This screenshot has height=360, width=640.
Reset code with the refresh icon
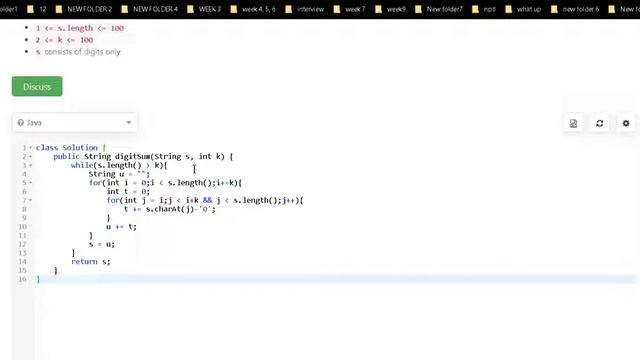600,123
